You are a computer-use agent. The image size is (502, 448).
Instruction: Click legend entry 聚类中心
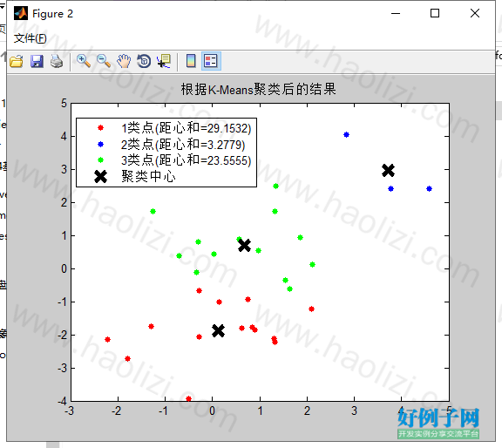[x=148, y=176]
